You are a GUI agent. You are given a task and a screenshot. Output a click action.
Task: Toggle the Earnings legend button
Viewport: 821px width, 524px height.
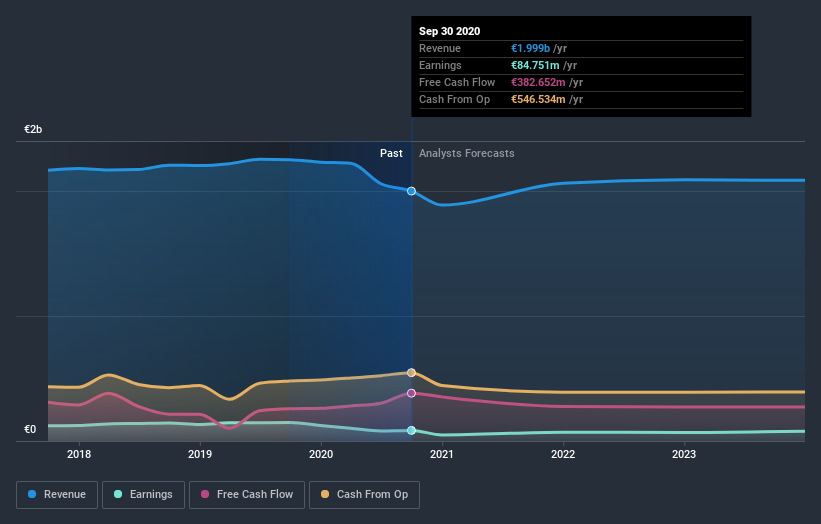tap(143, 495)
